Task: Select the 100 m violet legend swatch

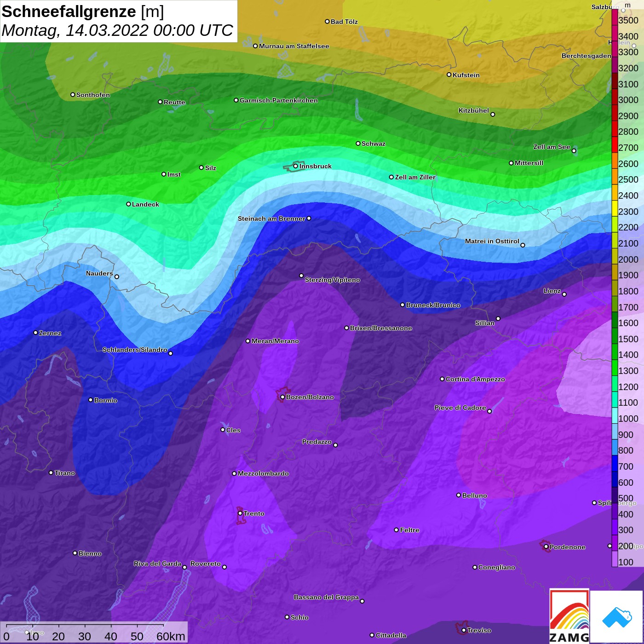Action: (x=615, y=558)
